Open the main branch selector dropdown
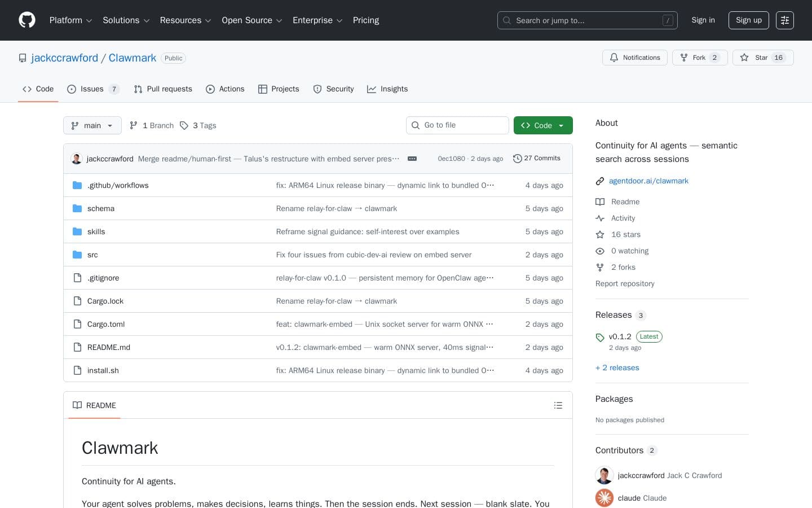Viewport: 812px width, 508px height. point(92,125)
